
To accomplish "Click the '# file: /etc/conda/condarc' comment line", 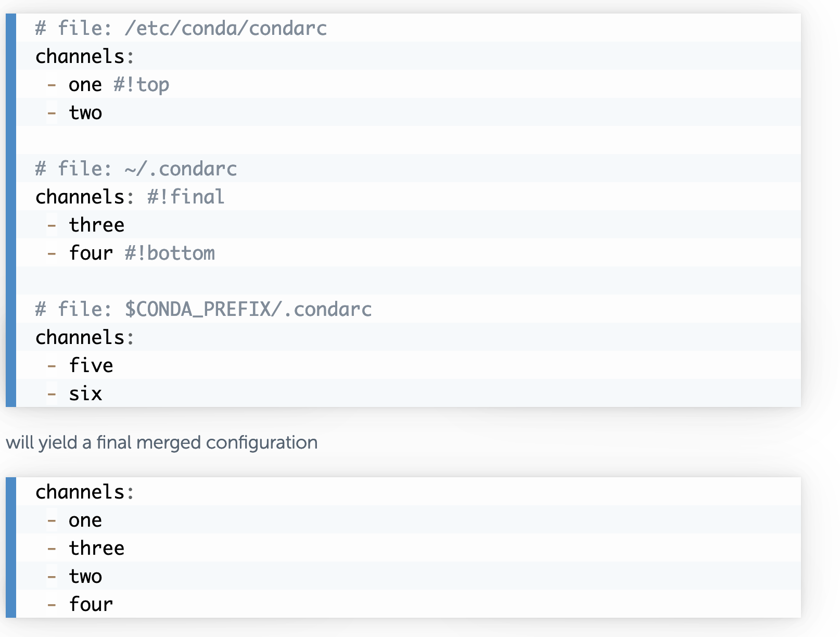I will (x=181, y=28).
